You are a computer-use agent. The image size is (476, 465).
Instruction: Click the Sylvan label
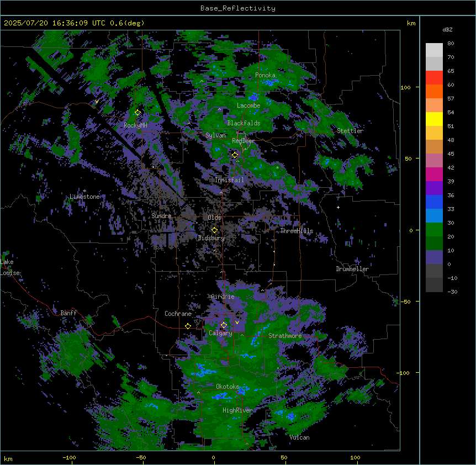click(215, 135)
